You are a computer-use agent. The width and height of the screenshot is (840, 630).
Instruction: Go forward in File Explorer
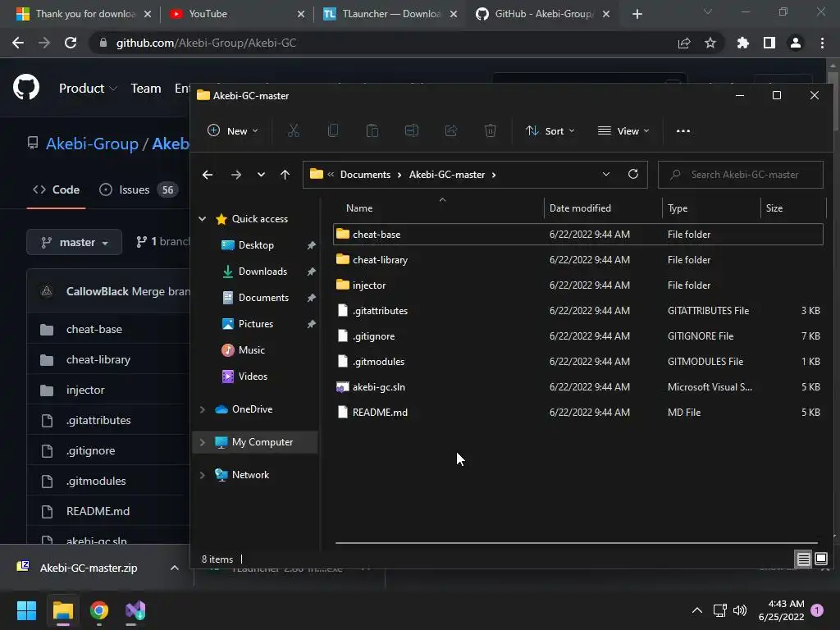235,175
